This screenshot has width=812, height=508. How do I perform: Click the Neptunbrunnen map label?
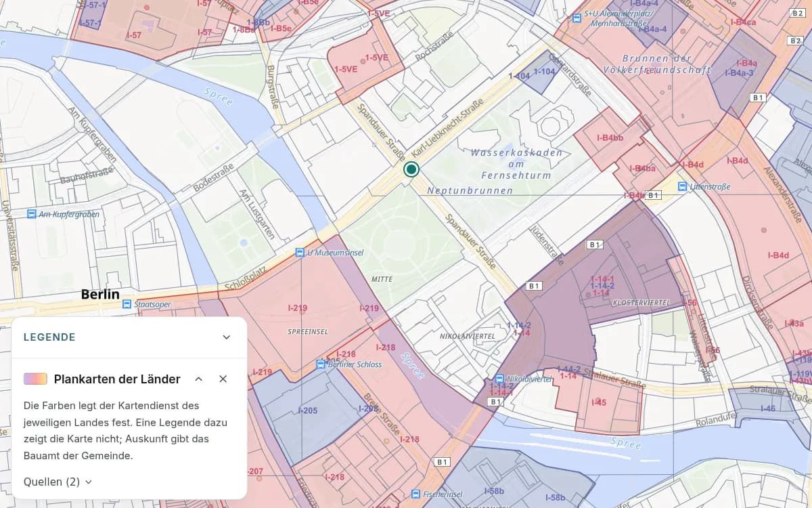[470, 191]
